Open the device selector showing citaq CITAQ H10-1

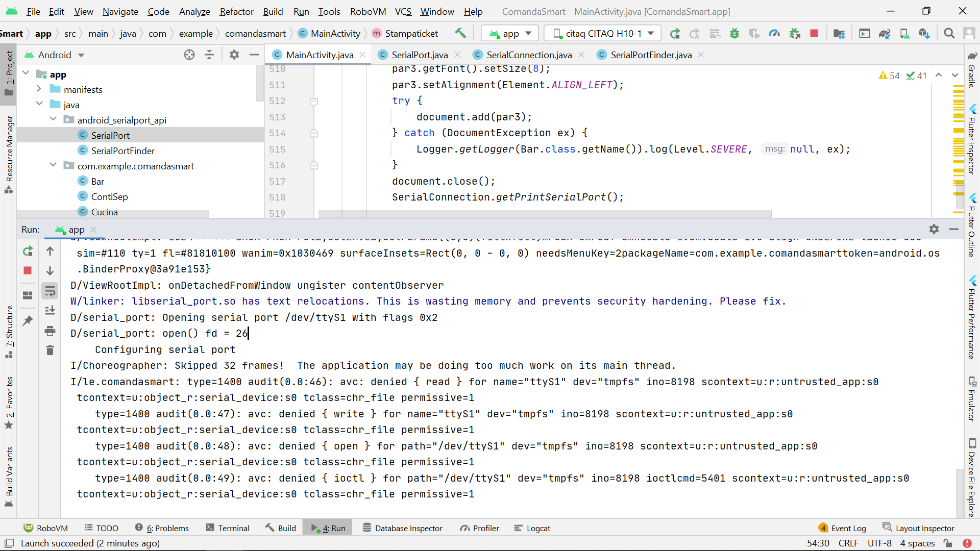[602, 33]
